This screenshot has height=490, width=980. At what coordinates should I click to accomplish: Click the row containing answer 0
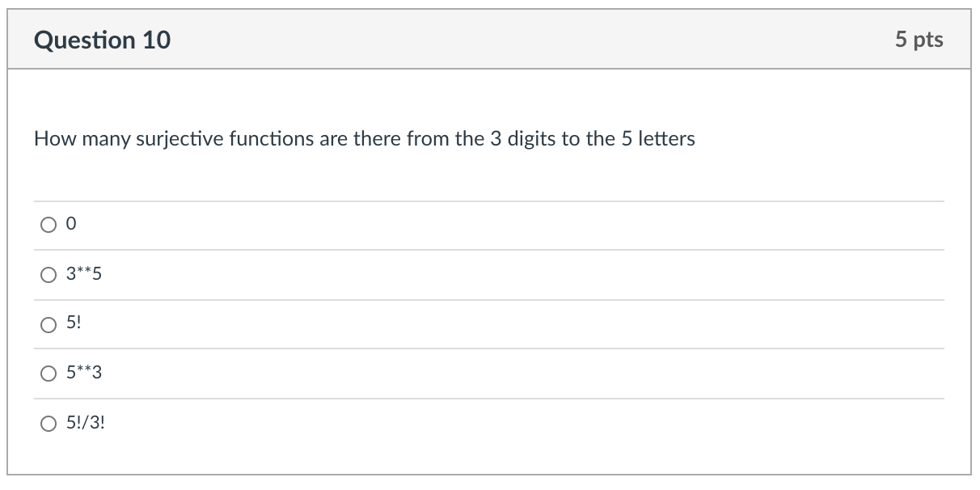point(485,224)
